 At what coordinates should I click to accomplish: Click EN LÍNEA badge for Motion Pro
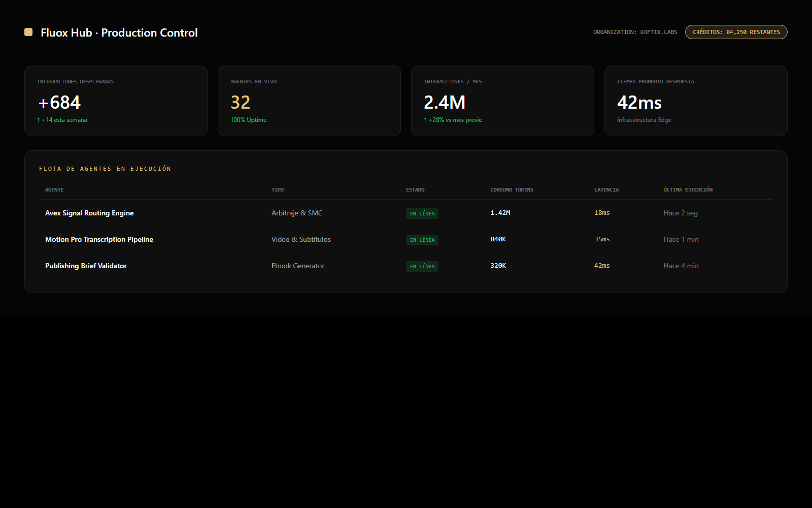click(422, 240)
